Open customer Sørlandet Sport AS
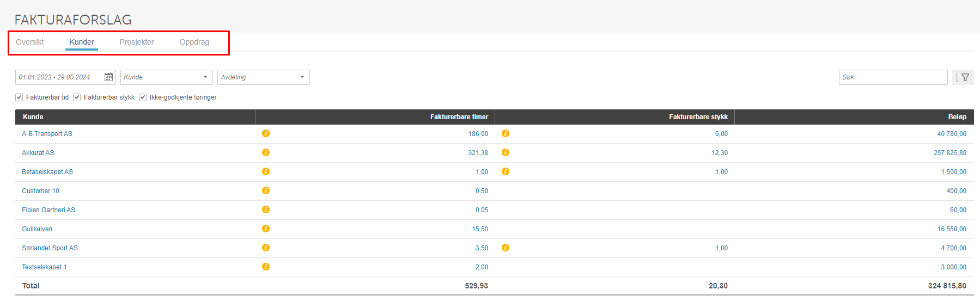This screenshot has height=302, width=980. [50, 248]
